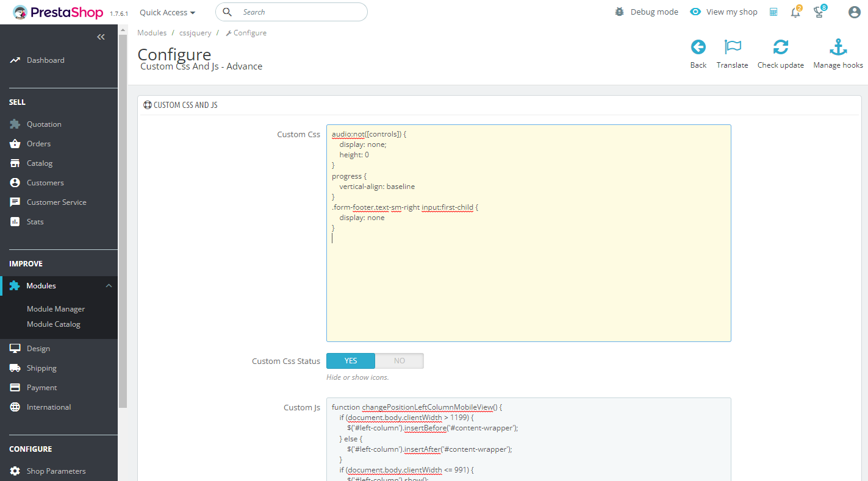
Task: Click the Shipping truck icon
Action: click(x=15, y=368)
